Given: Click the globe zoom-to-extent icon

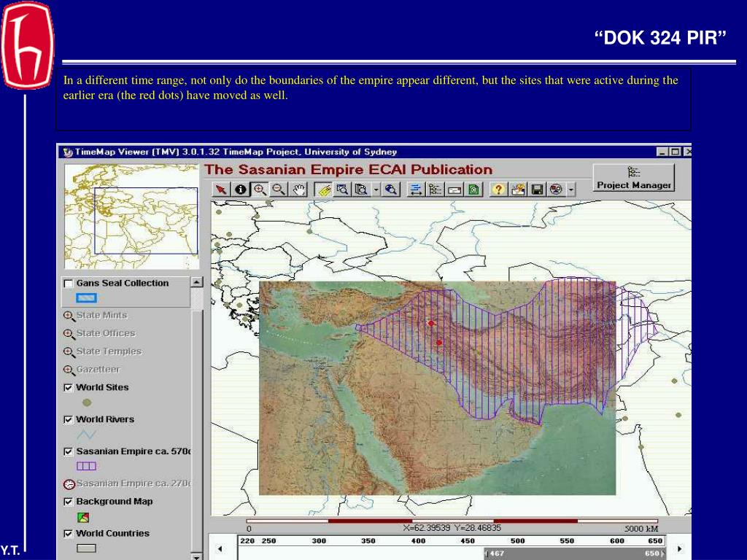Looking at the screenshot, I should coord(391,190).
